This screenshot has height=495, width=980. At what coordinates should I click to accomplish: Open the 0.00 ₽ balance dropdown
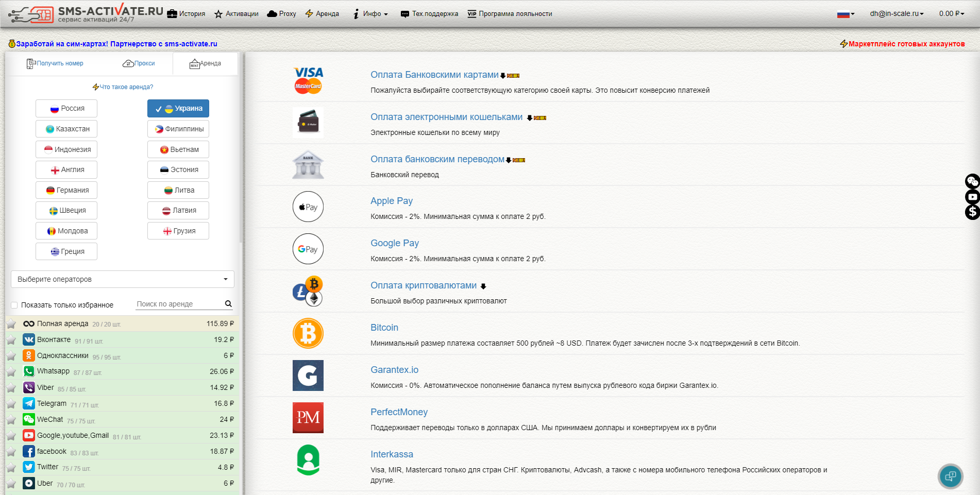click(x=951, y=13)
